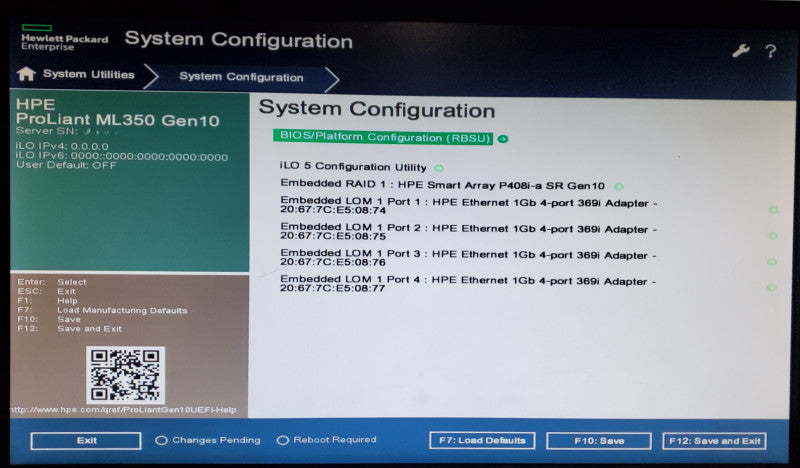Open Embedded RAID 1 Smart Array P408i-a
Viewport: 800px width, 468px height.
442,185
